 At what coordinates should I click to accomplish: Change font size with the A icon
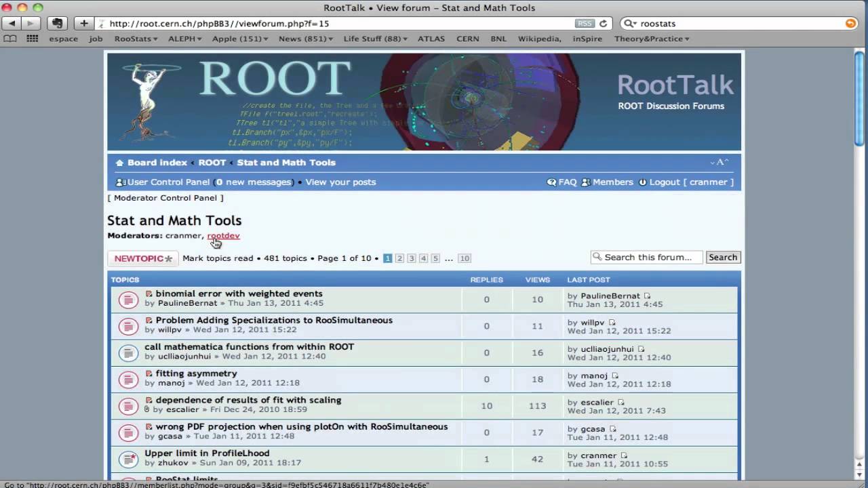click(719, 162)
